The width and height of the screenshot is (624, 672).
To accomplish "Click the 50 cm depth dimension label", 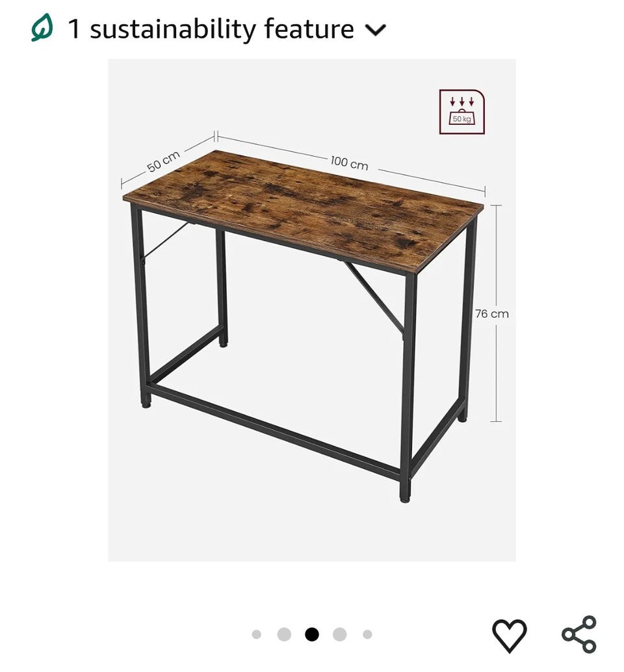I will (x=162, y=161).
